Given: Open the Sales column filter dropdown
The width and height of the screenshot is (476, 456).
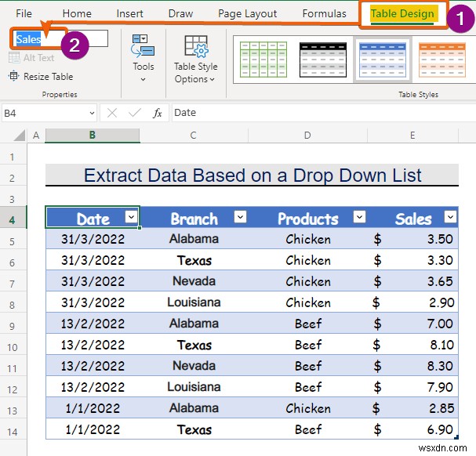Looking at the screenshot, I should (x=450, y=216).
